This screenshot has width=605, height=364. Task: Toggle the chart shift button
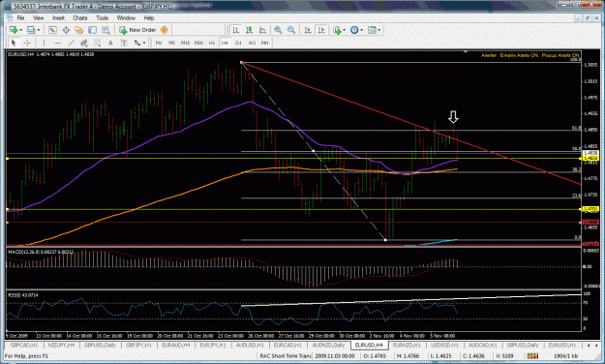coord(321,30)
